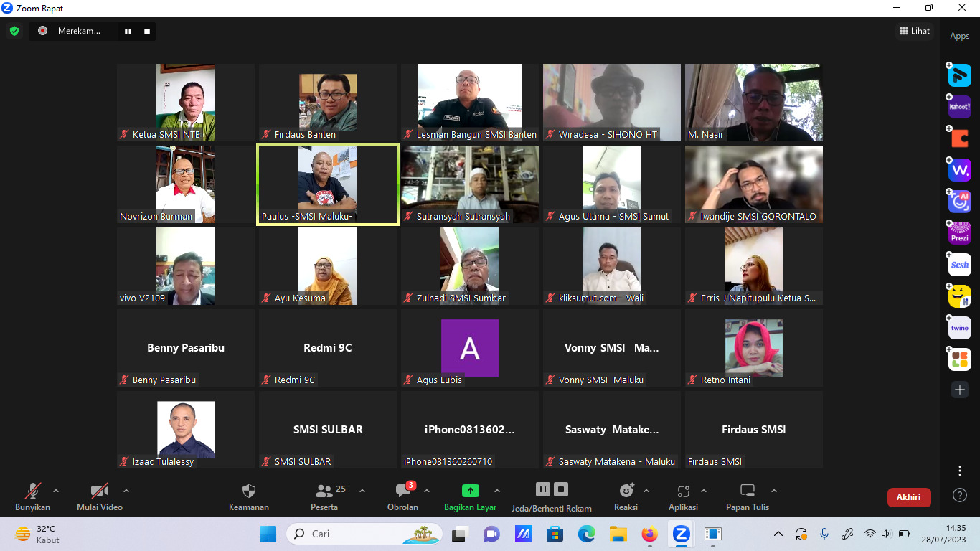The image size is (980, 551).
Task: Open the Obrolan chat with 3 unread
Action: tap(403, 491)
